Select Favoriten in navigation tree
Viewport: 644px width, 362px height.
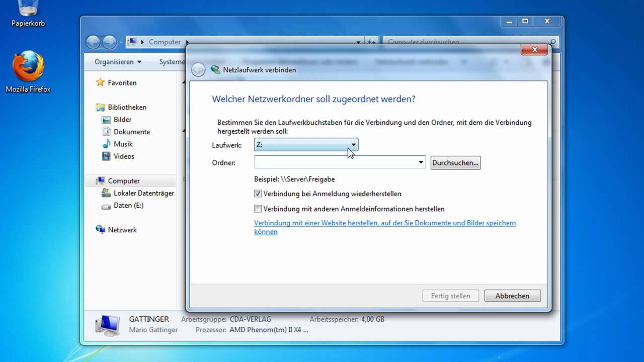click(122, 82)
